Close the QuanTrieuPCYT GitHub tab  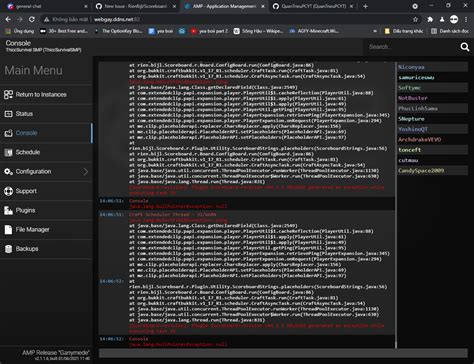[x=351, y=6]
